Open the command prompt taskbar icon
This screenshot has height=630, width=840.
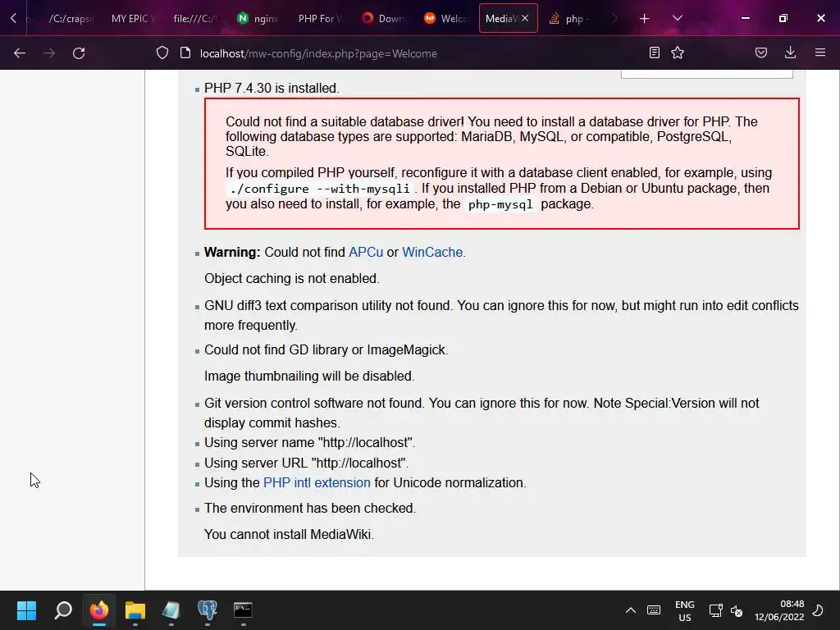[x=243, y=610]
